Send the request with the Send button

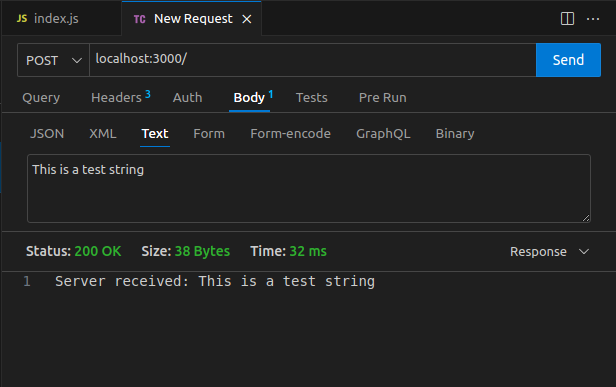[568, 60]
